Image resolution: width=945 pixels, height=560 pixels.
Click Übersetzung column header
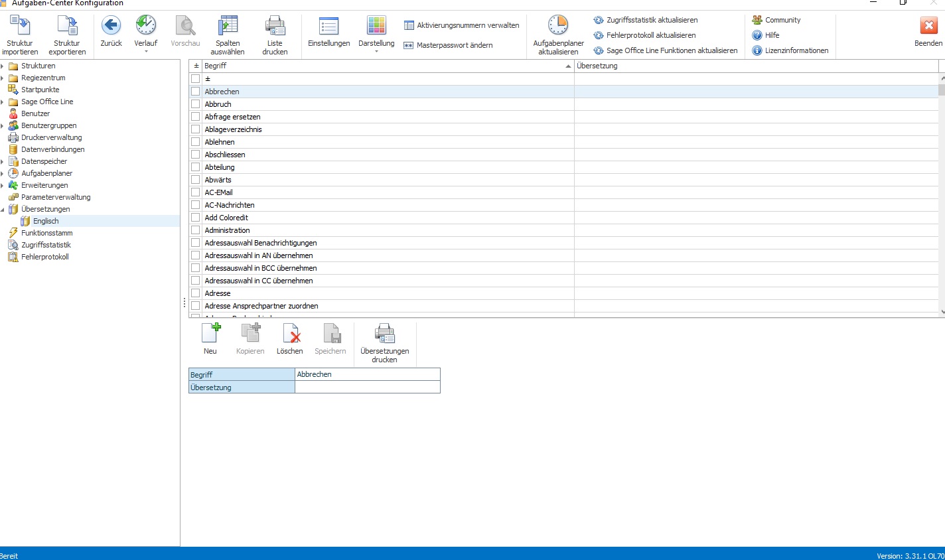(x=757, y=66)
